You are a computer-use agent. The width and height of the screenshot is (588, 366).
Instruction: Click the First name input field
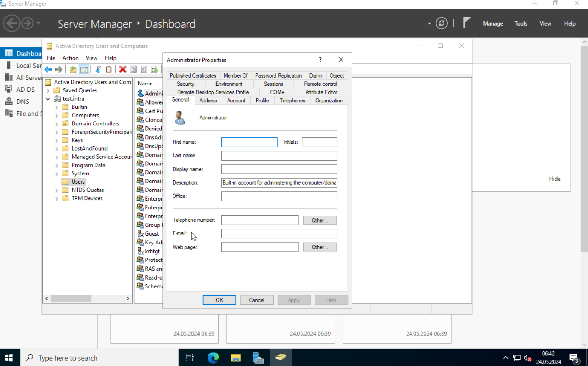pos(249,142)
